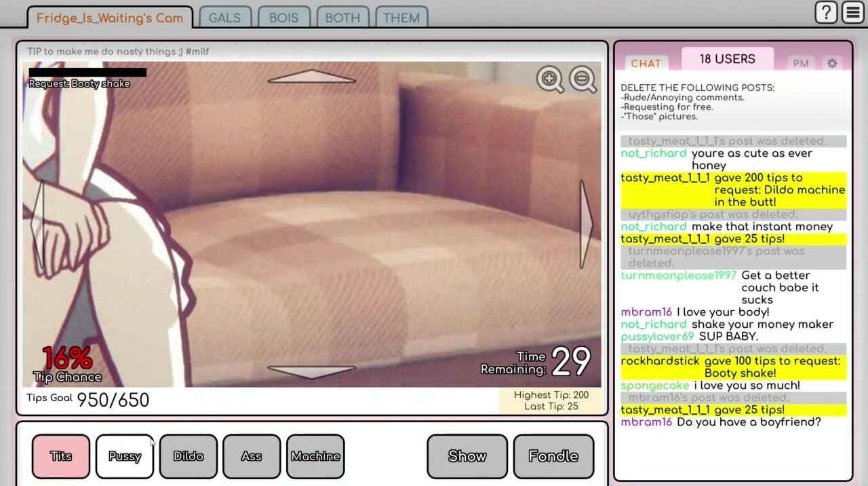Toggle the Machine option button
This screenshot has width=868, height=486.
click(x=315, y=456)
